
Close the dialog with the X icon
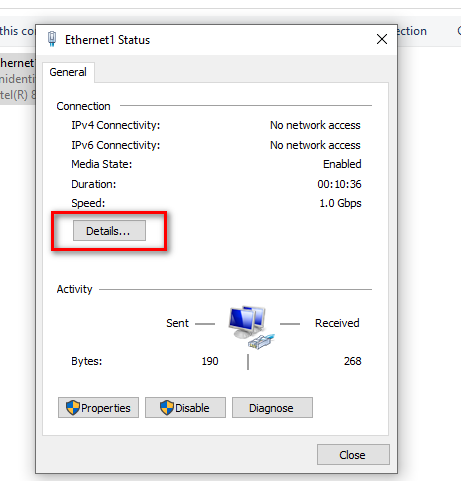click(382, 39)
